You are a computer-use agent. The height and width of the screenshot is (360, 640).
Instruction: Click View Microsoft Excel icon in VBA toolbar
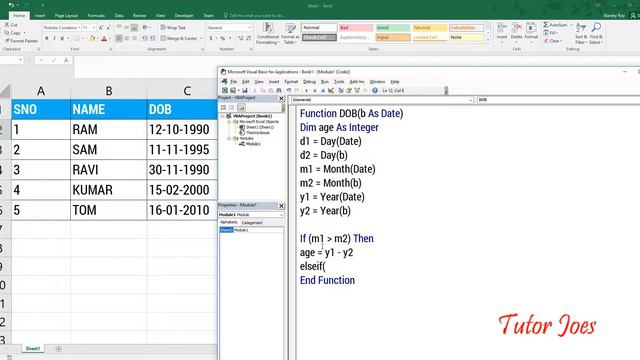(225, 91)
